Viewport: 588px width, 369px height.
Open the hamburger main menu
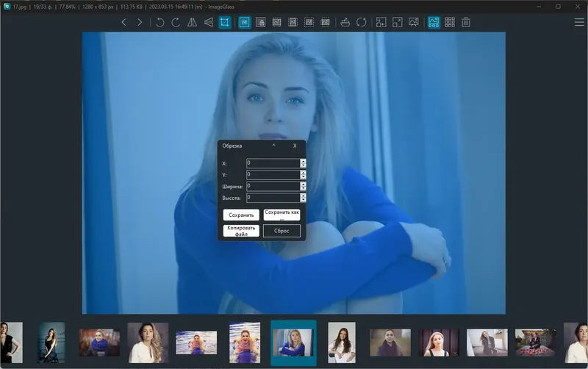(579, 22)
